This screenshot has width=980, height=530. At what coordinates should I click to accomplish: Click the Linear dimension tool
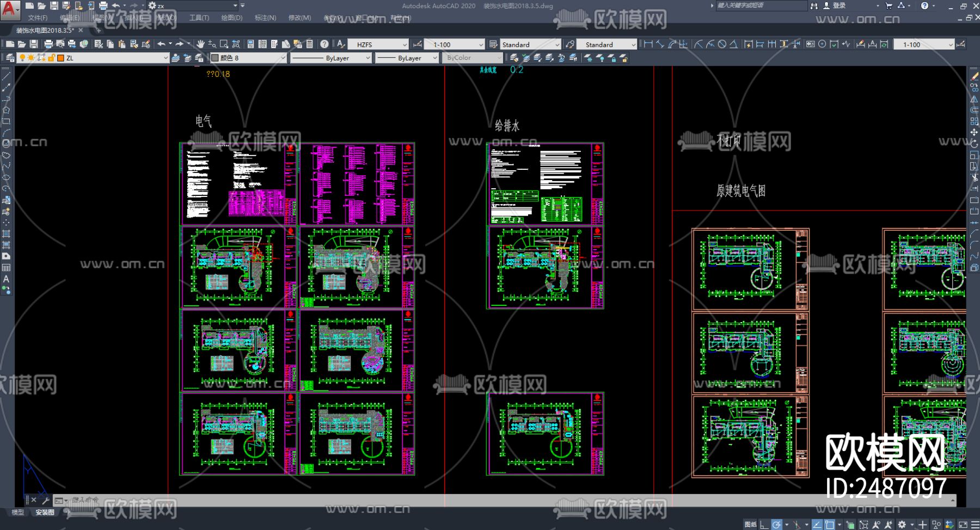coord(648,44)
